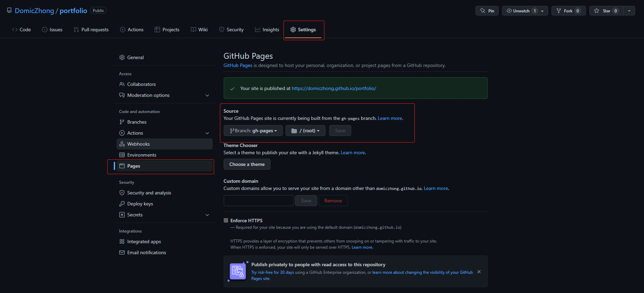644x293 pixels.
Task: Open General settings in sidebar
Action: click(164, 57)
